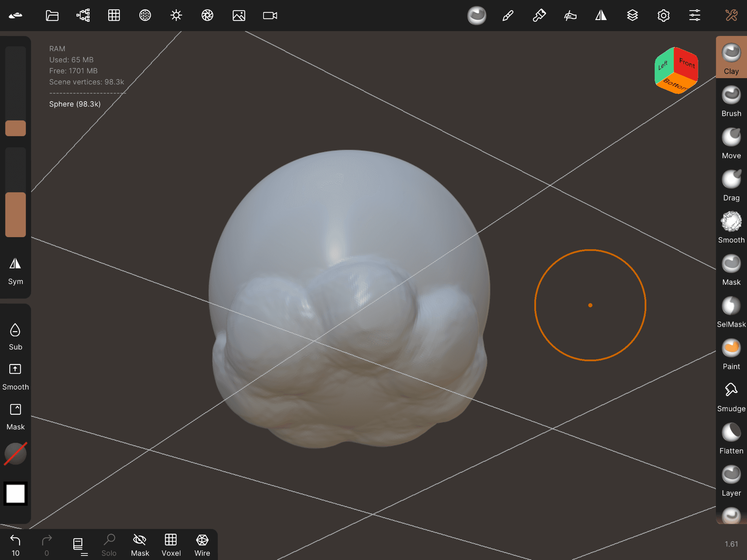Select the SelMask tool
The image size is (747, 560).
pos(731,312)
